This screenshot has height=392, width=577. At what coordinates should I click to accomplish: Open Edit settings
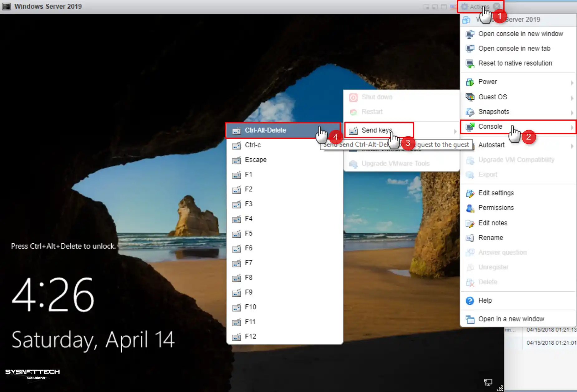coord(518,193)
